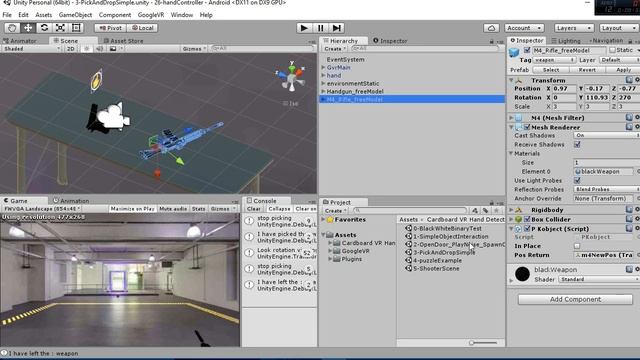This screenshot has height=360, width=640.
Task: Select the Rect transform tool
Action: pos(76,28)
